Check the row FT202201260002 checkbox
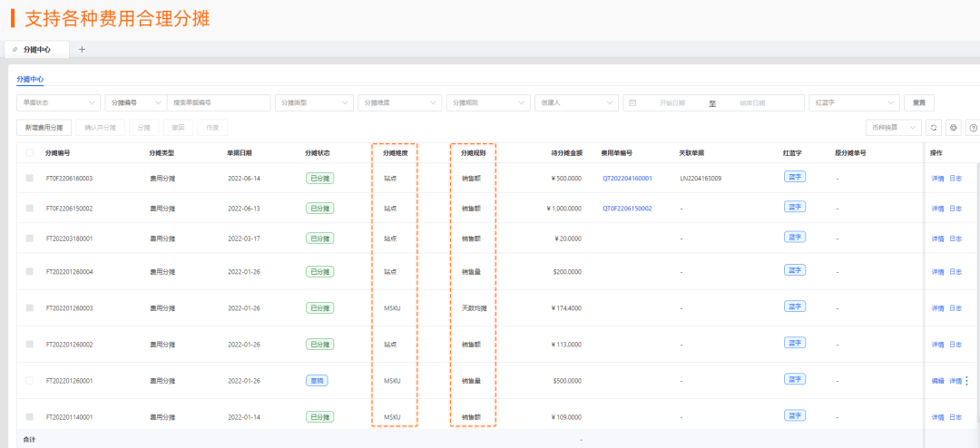This screenshot has height=448, width=980. click(29, 344)
